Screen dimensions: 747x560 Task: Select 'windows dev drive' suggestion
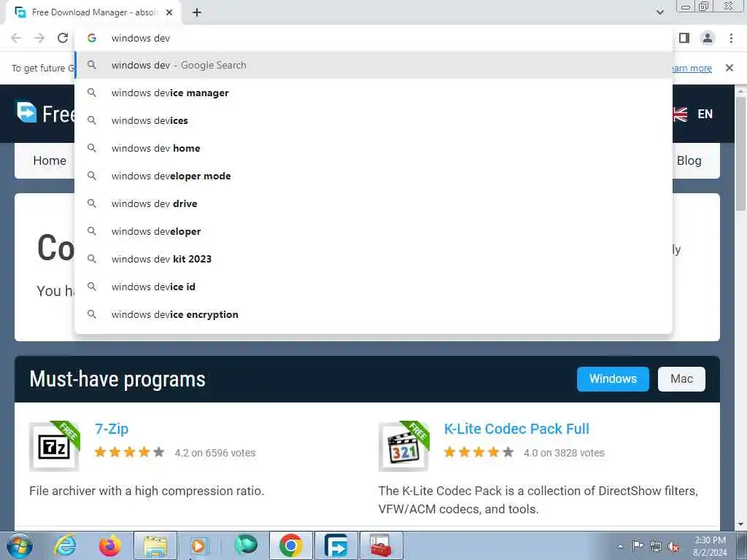pos(373,203)
